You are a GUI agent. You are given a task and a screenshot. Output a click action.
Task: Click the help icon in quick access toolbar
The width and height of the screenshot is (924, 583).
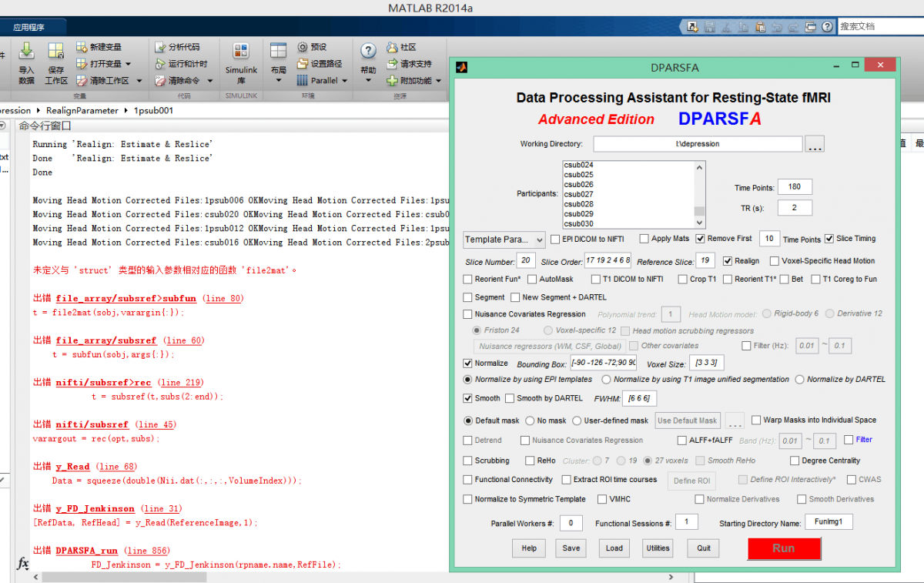pyautogui.click(x=825, y=27)
